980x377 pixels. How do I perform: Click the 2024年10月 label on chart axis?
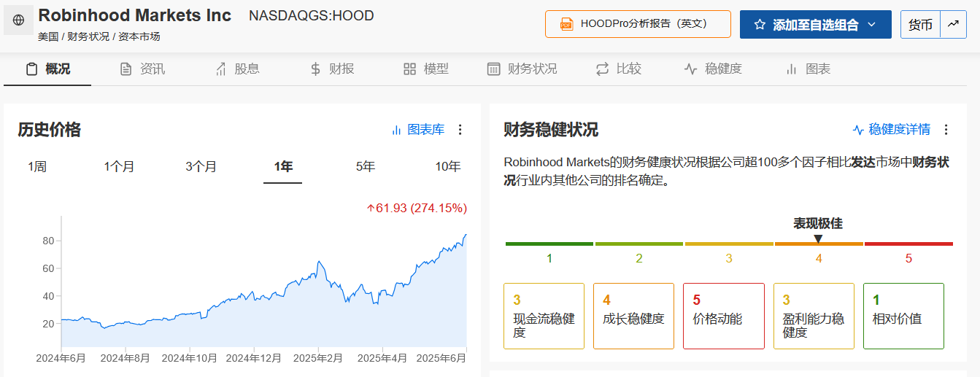pyautogui.click(x=190, y=358)
